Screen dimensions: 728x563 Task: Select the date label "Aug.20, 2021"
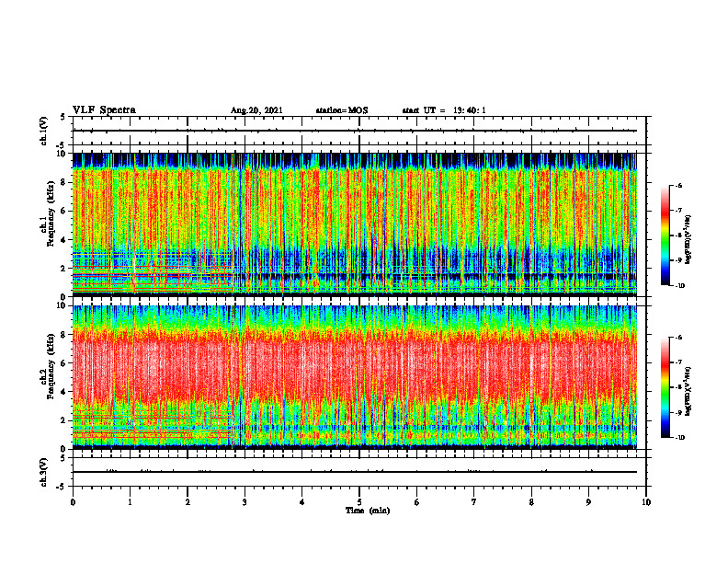tap(256, 110)
